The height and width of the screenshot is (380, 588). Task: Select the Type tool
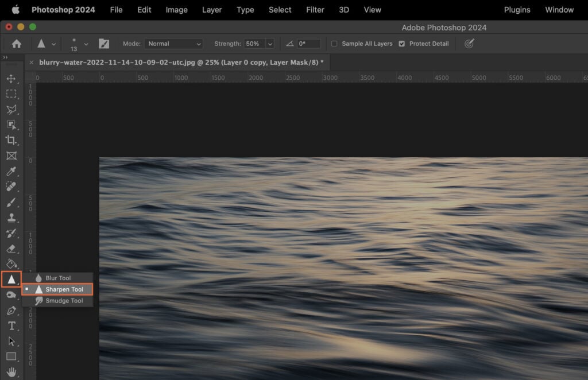coord(11,325)
